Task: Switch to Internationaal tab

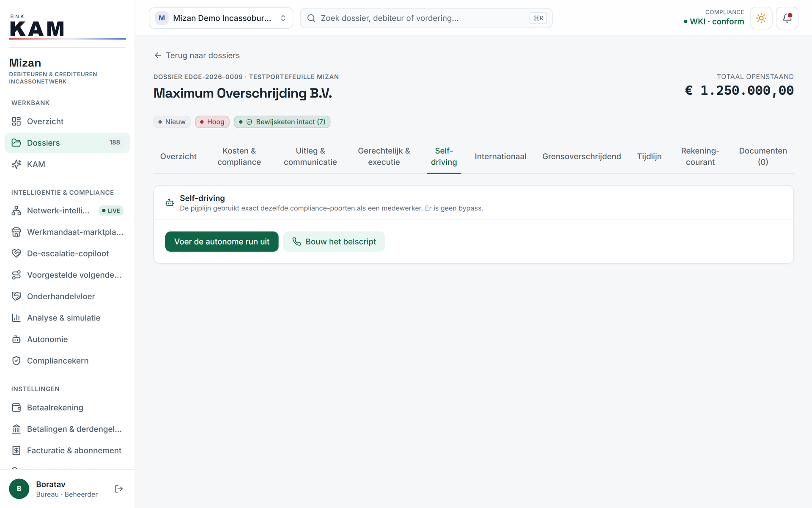Action: coord(500,157)
